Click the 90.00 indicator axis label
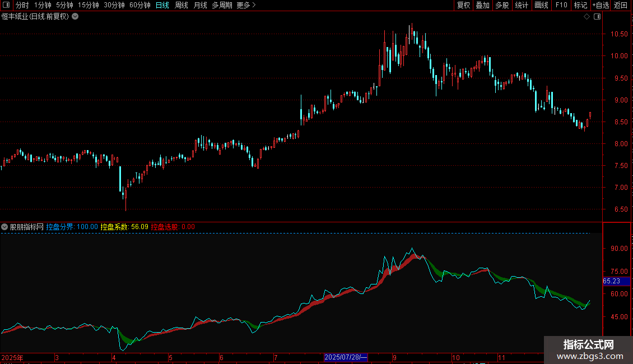Screen dimensions: 633x364 tap(619, 249)
